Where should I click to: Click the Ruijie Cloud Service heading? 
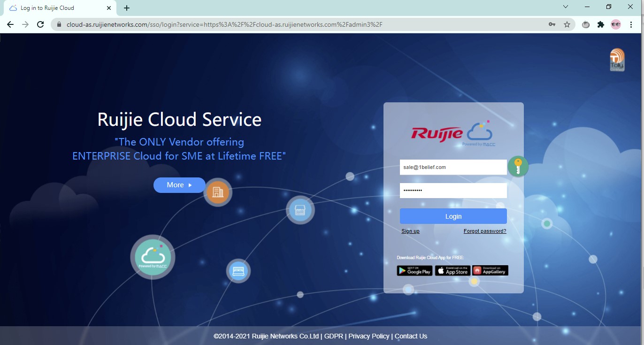pos(179,119)
